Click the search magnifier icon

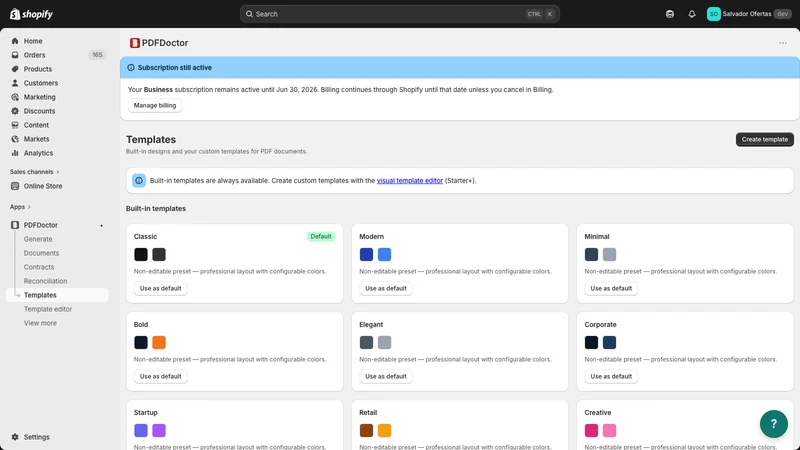tap(249, 14)
